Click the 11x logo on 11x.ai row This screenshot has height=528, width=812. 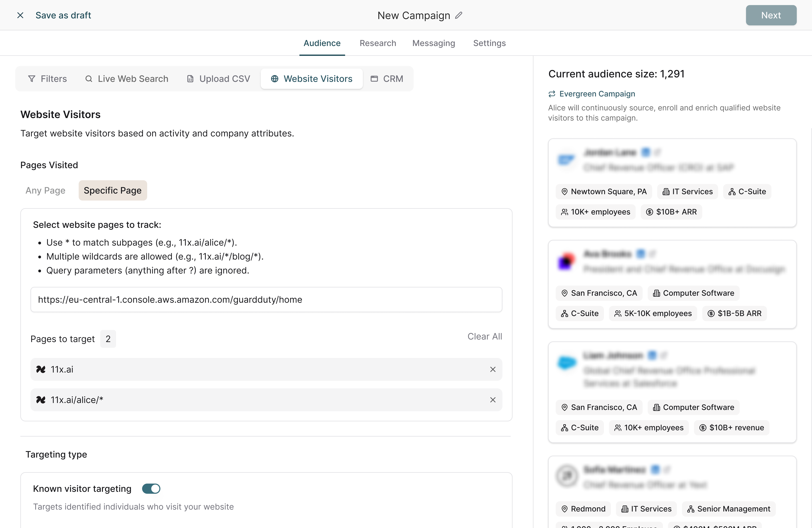point(41,369)
